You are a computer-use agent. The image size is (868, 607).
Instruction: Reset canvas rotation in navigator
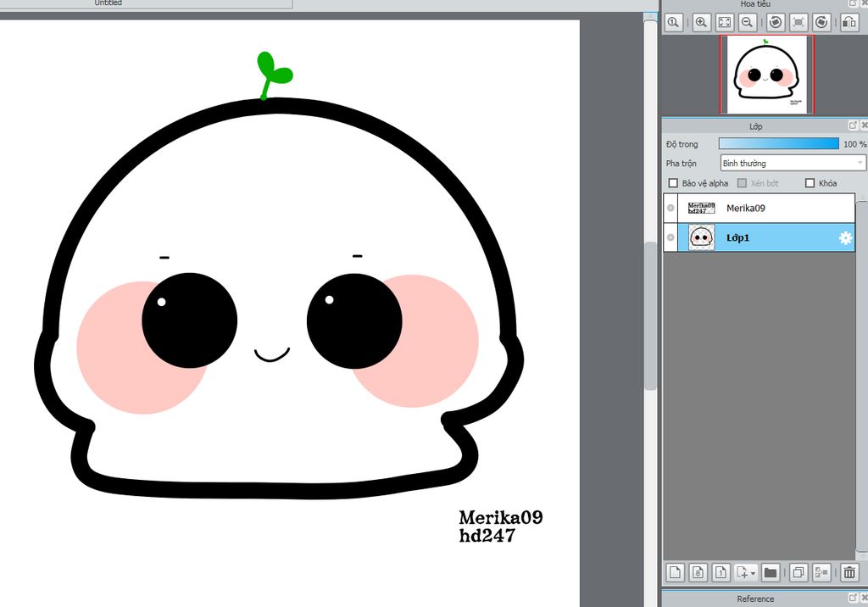(x=798, y=23)
